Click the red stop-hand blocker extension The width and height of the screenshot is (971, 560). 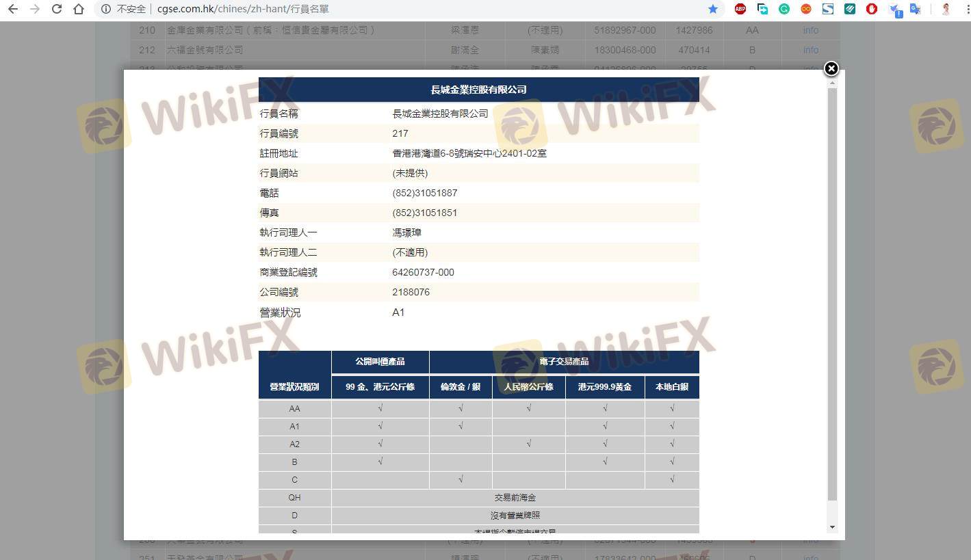tap(871, 10)
